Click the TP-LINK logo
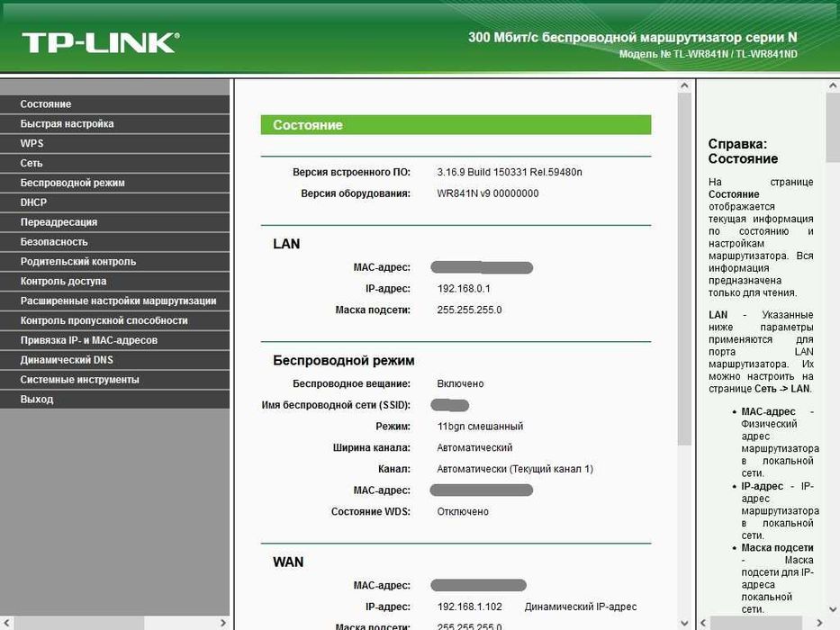840x630 pixels. click(x=101, y=43)
